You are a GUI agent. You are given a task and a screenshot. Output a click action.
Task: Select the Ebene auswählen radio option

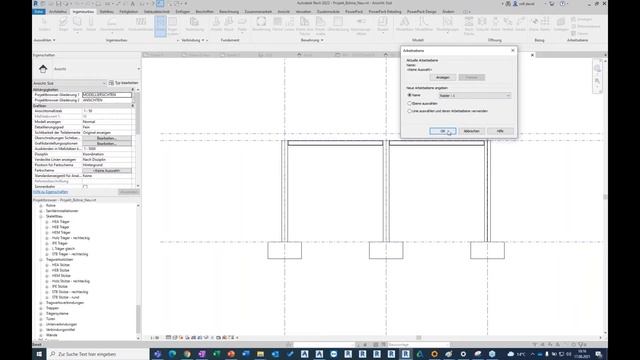pyautogui.click(x=409, y=103)
